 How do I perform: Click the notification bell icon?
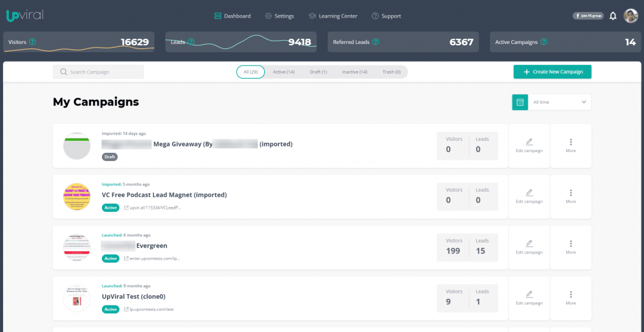[x=613, y=16]
